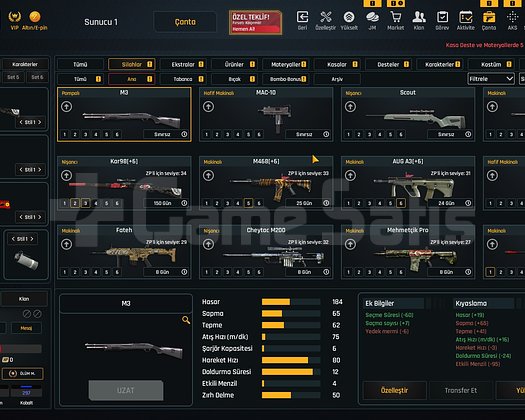The height and width of the screenshot is (420, 525).
Task: Open the Özelleştir tools icon
Action: [325, 17]
